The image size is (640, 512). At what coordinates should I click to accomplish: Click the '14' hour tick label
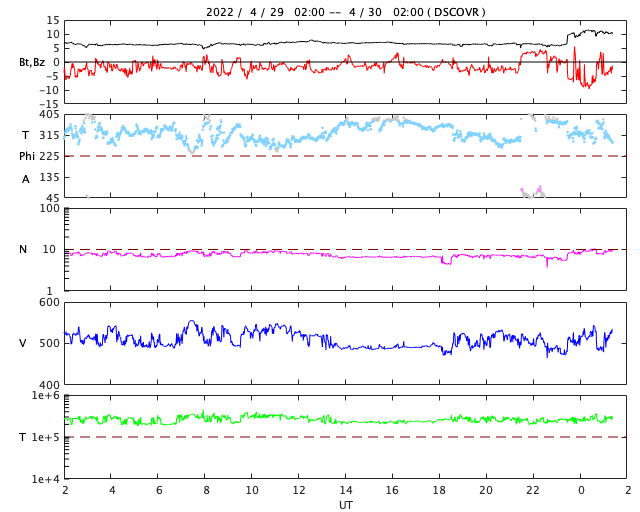pos(345,490)
